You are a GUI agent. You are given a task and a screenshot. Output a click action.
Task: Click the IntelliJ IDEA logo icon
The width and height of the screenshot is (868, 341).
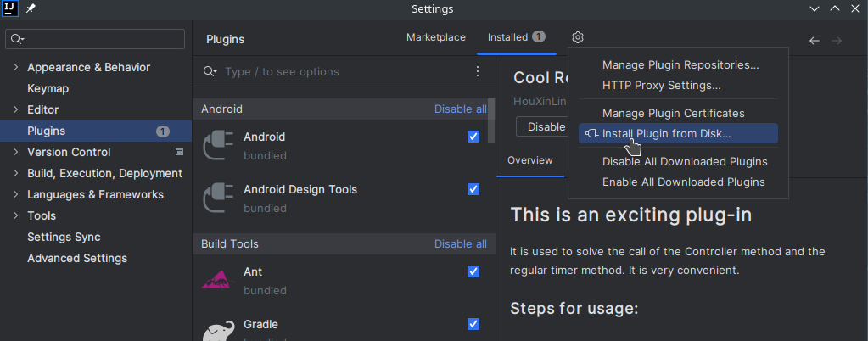(x=11, y=8)
